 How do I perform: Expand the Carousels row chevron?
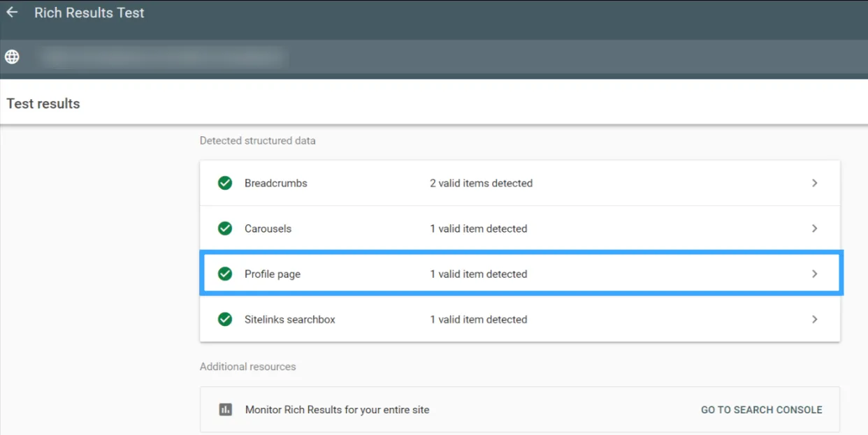tap(814, 228)
